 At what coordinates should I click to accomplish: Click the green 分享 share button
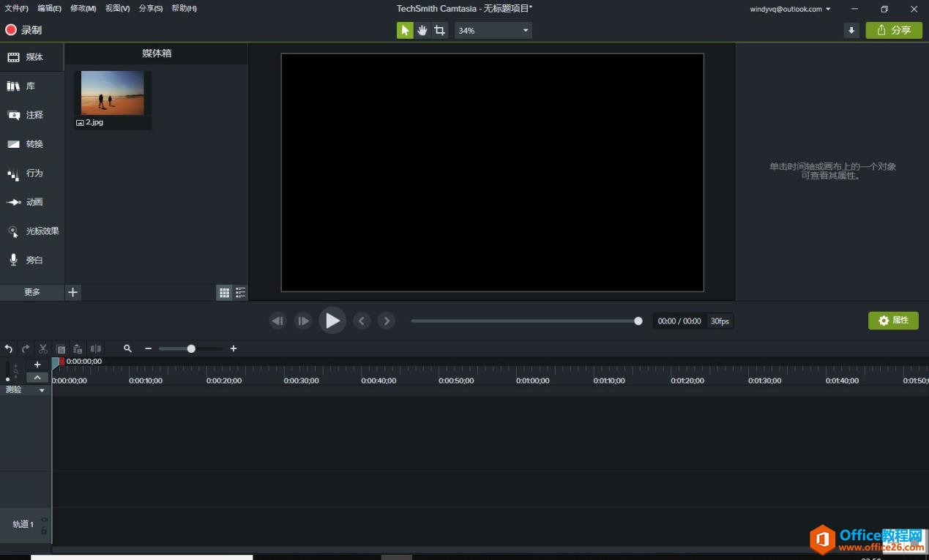pyautogui.click(x=894, y=30)
